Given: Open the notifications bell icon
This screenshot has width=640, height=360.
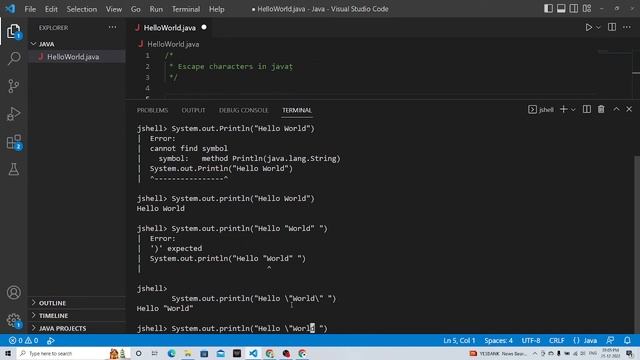Looking at the screenshot, I should point(627,340).
